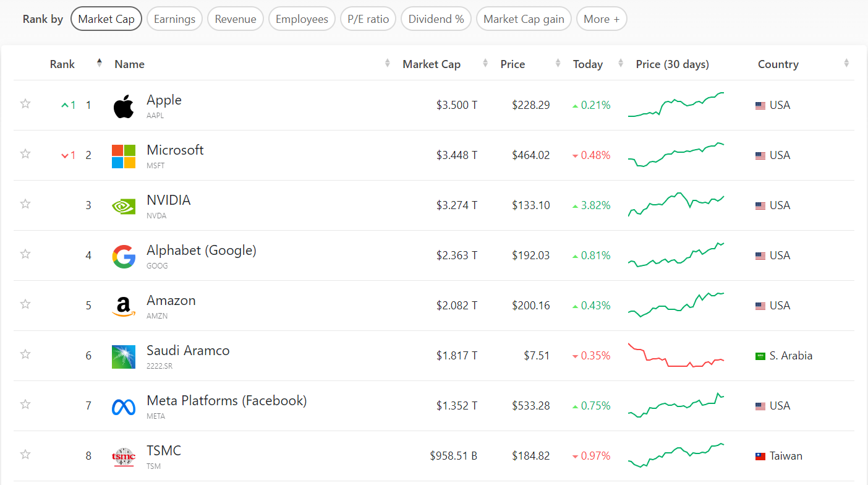Image resolution: width=868 pixels, height=485 pixels.
Task: Sort by Name column arrows
Action: click(388, 63)
